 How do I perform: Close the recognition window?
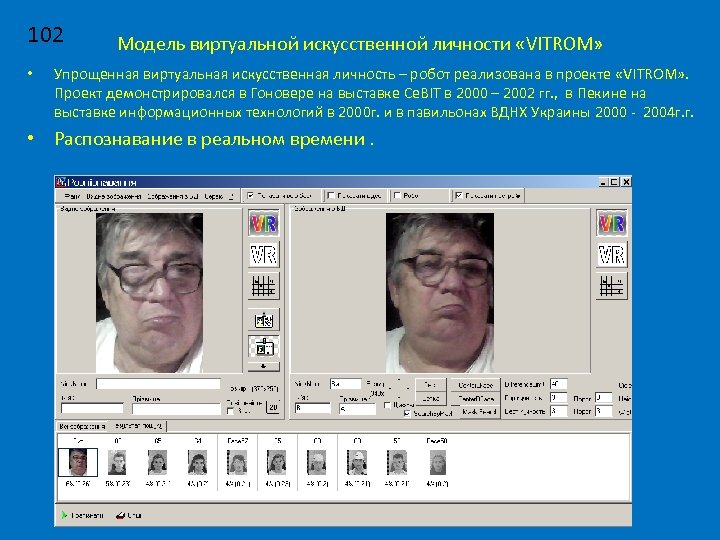click(x=626, y=182)
